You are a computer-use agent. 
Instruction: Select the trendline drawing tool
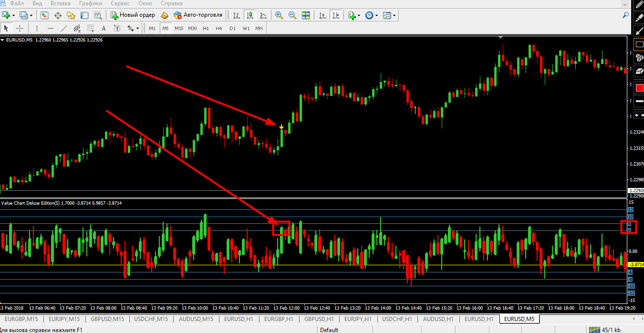pos(63,28)
